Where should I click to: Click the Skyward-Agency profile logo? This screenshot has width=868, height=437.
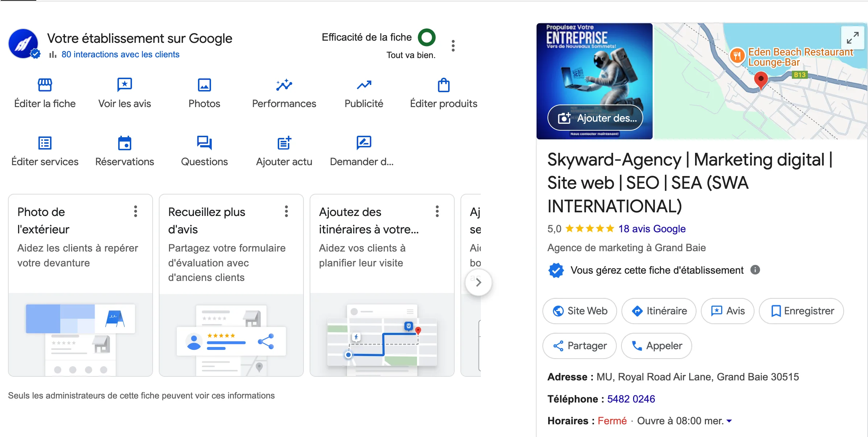pyautogui.click(x=24, y=44)
